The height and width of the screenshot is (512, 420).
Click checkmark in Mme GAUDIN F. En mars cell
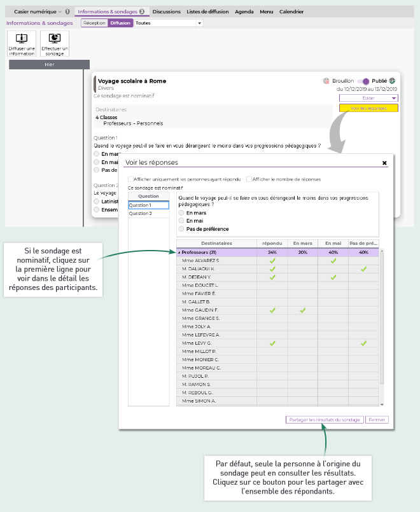point(303,310)
